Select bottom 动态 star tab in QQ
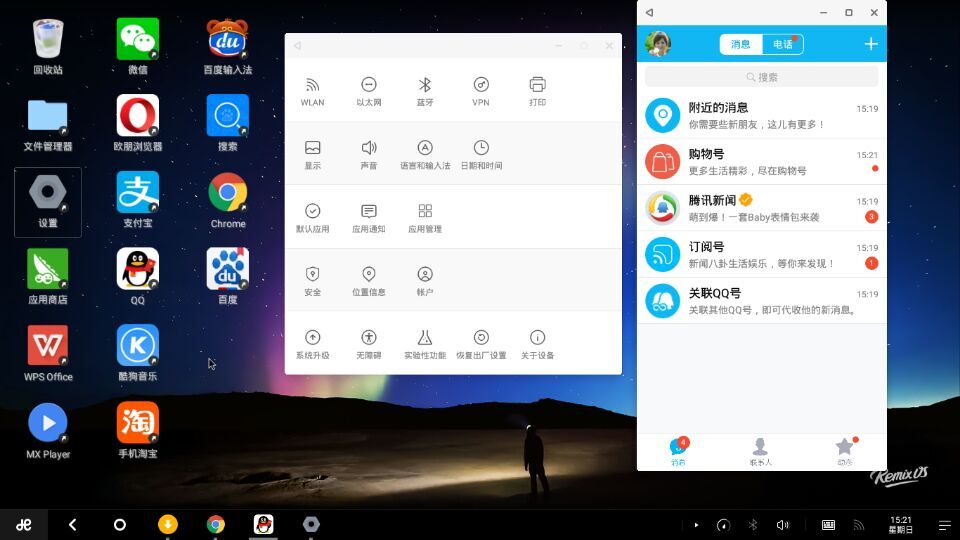This screenshot has height=540, width=960. 845,452
